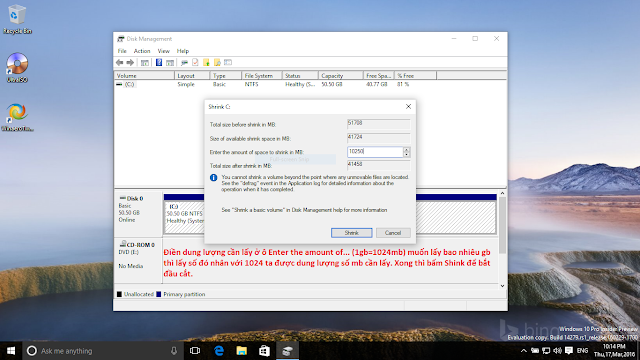Click the yellow folder with green arrow icon
This screenshot has width=640, height=360.
206,62
